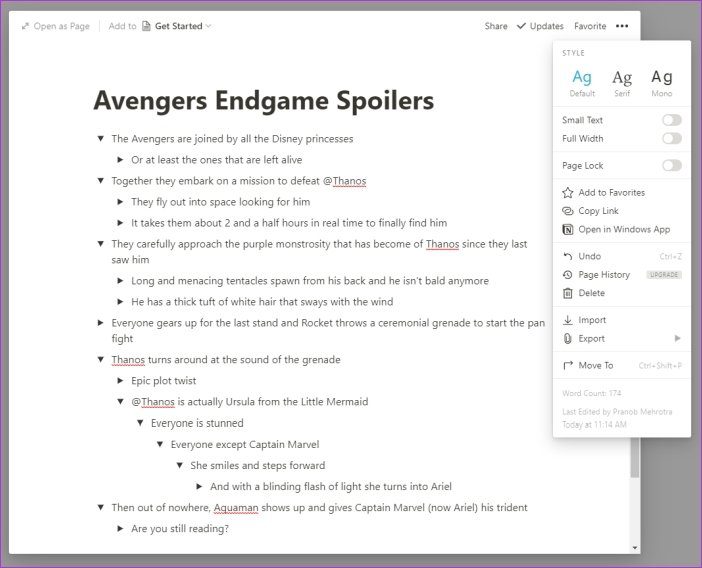
Task: Select the Mono font style
Action: (x=662, y=83)
